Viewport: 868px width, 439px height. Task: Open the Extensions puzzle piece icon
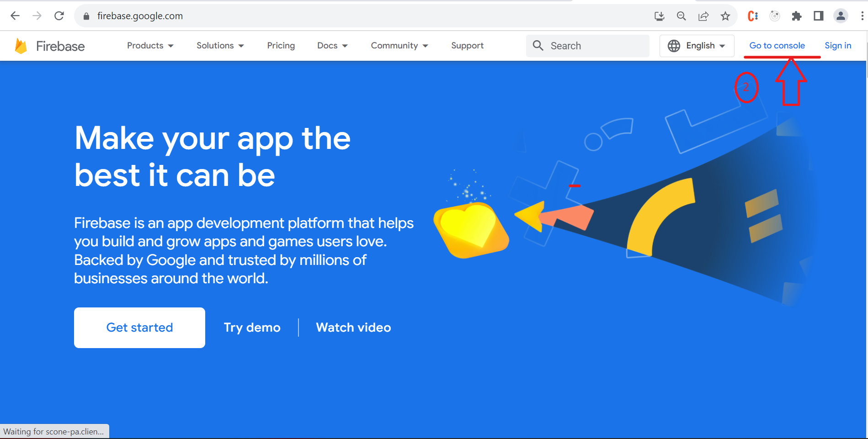[797, 16]
